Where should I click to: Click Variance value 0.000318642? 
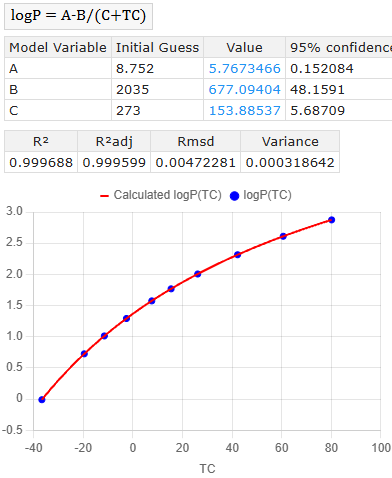pos(290,163)
